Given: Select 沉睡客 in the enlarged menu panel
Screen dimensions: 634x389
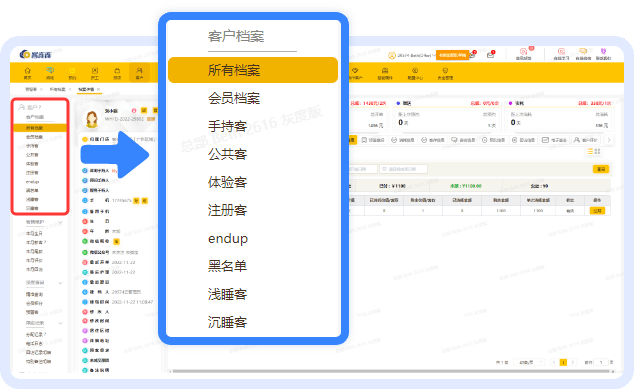Looking at the screenshot, I should [x=227, y=322].
